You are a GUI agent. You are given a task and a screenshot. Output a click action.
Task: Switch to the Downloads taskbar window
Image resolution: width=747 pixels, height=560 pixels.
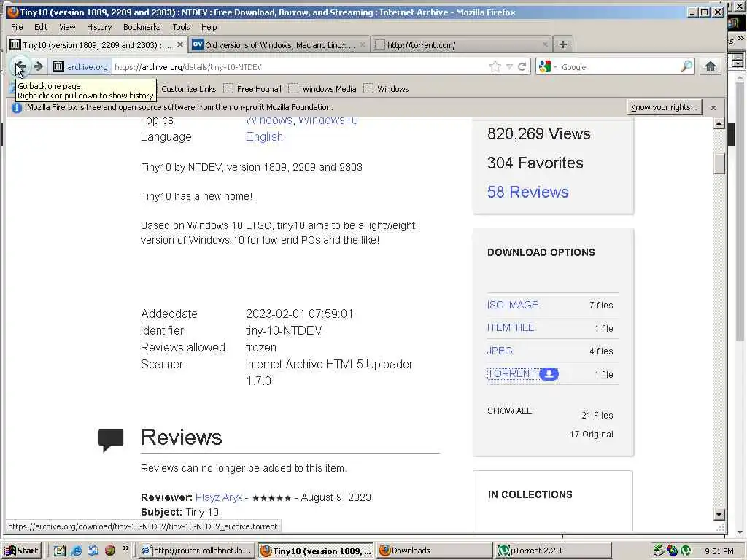[434, 551]
